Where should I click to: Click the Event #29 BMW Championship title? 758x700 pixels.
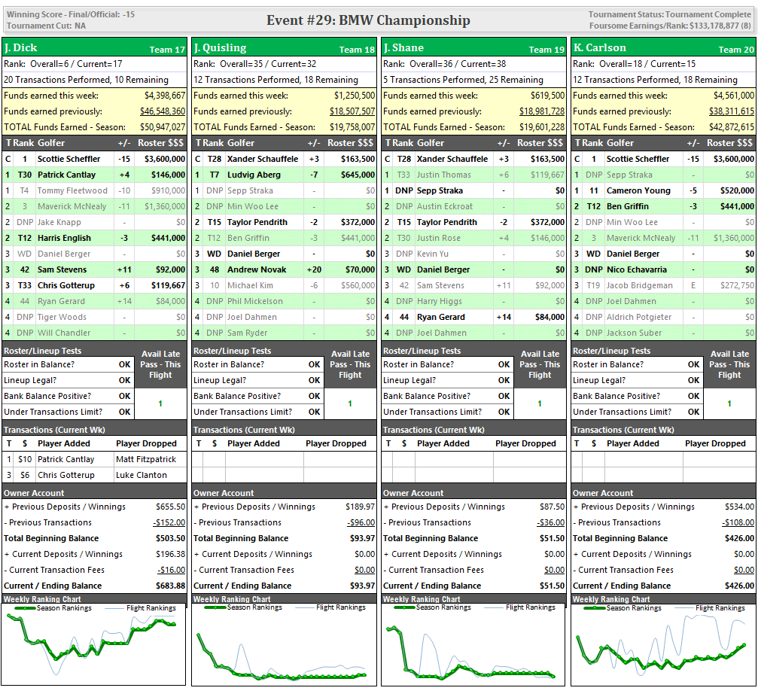[368, 20]
